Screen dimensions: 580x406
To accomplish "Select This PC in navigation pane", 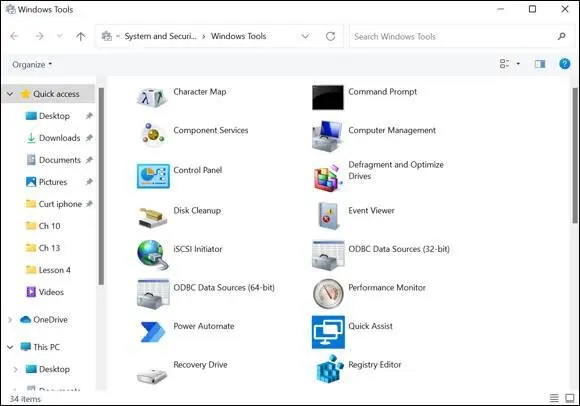I will tap(40, 347).
